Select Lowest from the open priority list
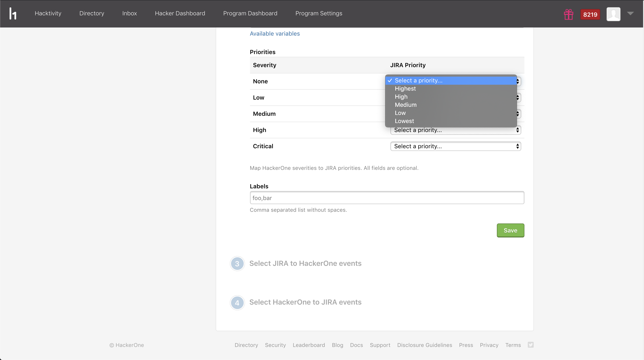 tap(404, 121)
